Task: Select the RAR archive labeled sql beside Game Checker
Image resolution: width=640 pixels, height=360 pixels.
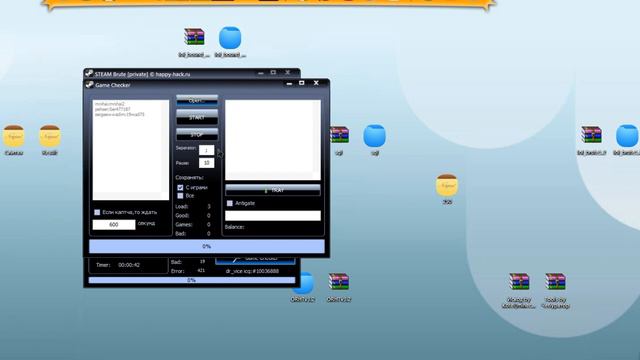Action: click(x=340, y=135)
